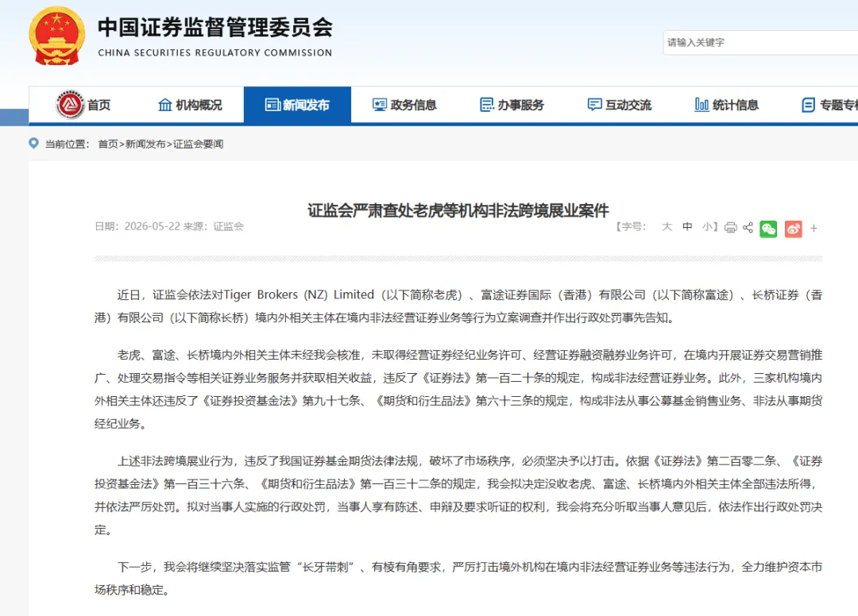Click the monitor icon beside 政务信息

pos(379,105)
